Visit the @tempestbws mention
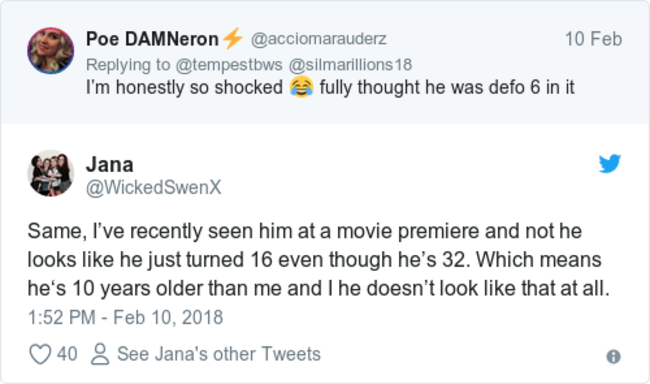The image size is (650, 384). point(229,65)
